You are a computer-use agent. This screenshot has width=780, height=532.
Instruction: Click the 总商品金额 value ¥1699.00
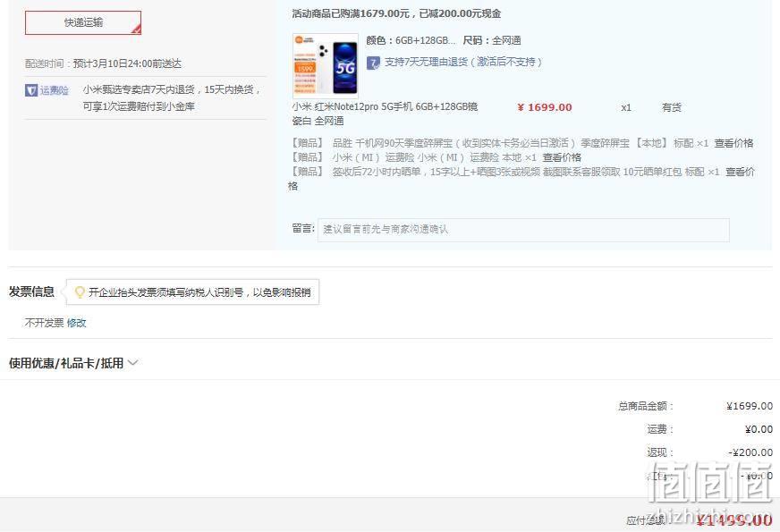[750, 406]
